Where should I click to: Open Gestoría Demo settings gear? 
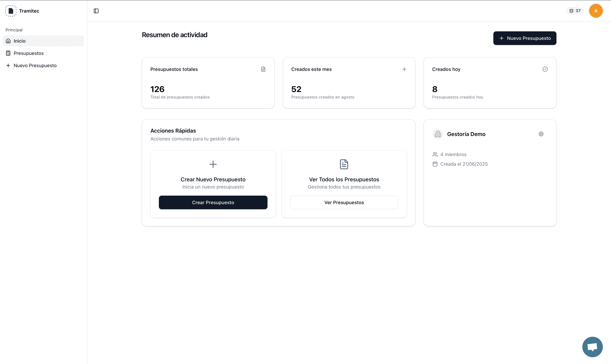[x=541, y=134]
